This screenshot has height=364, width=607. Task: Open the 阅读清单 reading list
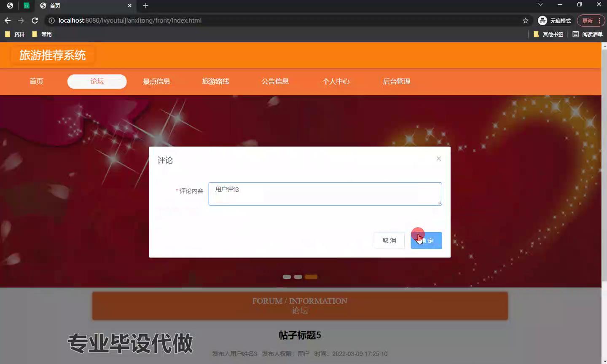(x=588, y=35)
